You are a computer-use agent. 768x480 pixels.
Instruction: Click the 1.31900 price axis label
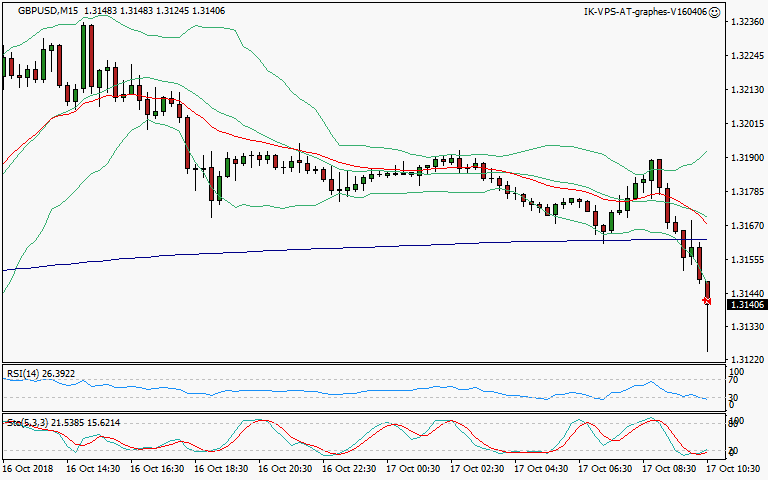point(748,158)
